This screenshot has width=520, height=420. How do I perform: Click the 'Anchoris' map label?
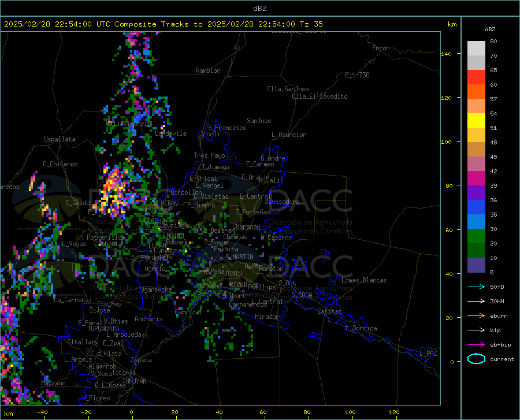click(x=148, y=319)
